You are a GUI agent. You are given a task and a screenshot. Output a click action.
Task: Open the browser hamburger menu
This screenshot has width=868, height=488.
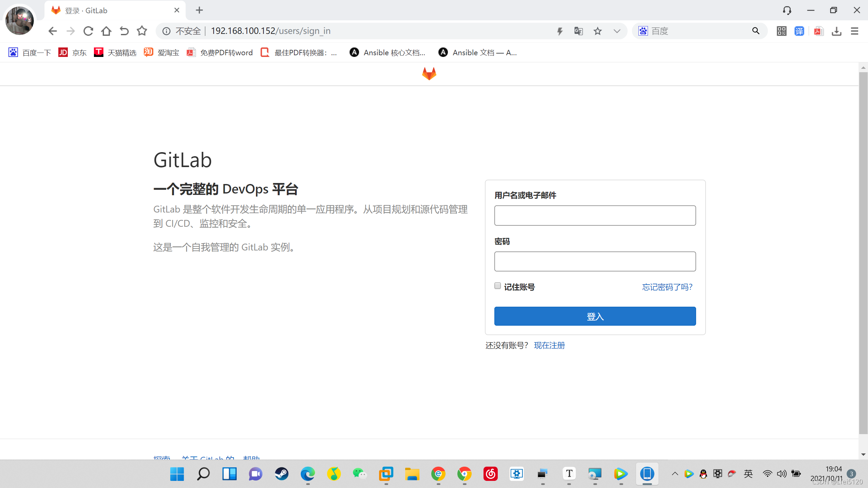pos(854,31)
